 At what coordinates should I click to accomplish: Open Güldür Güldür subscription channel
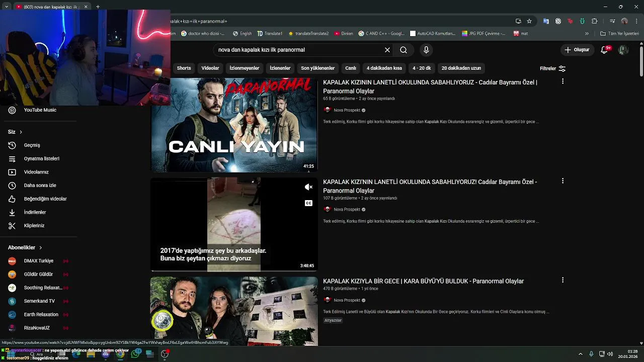(38, 275)
